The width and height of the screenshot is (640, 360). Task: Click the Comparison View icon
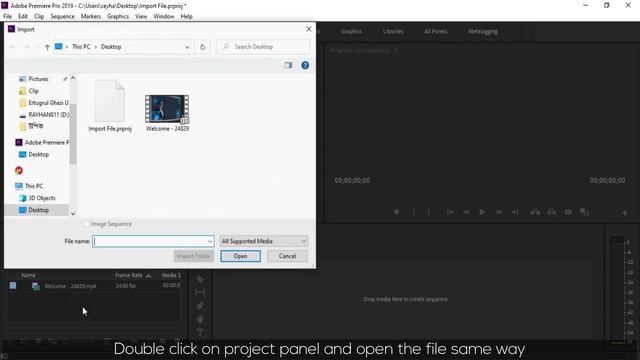point(584,212)
